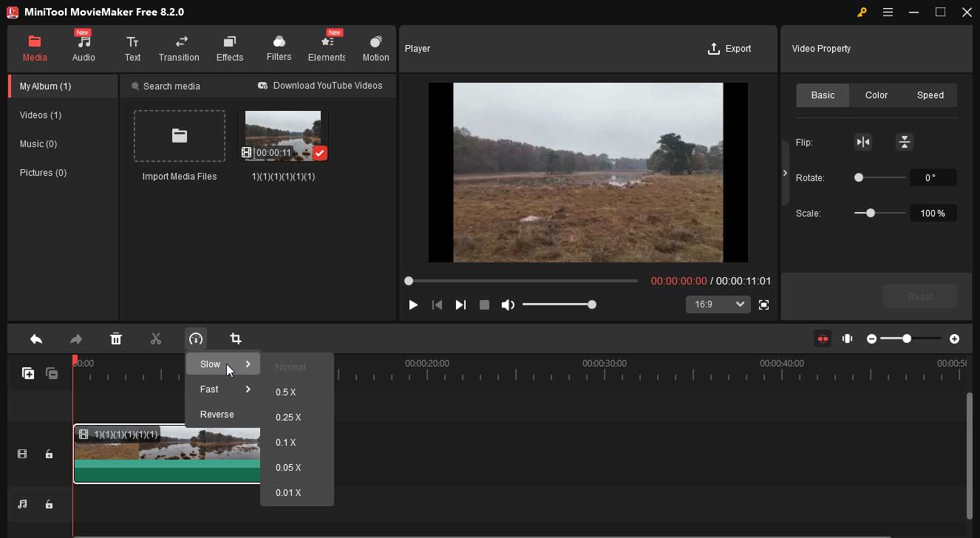Open the Motion tab
The image size is (980, 538).
(x=375, y=48)
